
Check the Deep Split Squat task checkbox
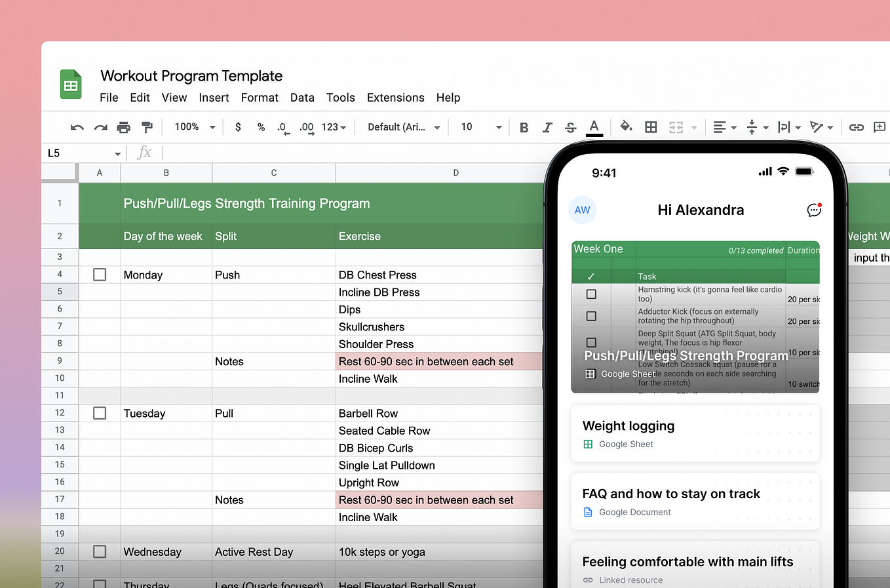[591, 342]
